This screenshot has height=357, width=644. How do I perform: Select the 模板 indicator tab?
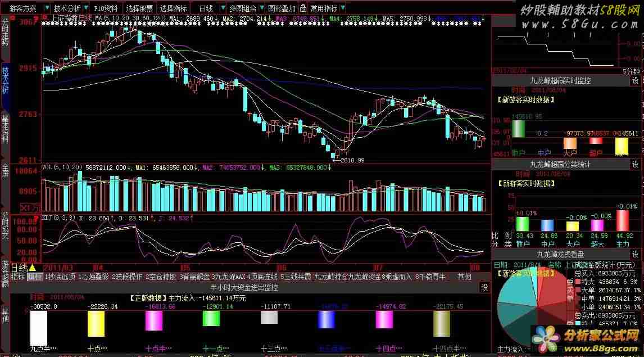[x=34, y=277]
